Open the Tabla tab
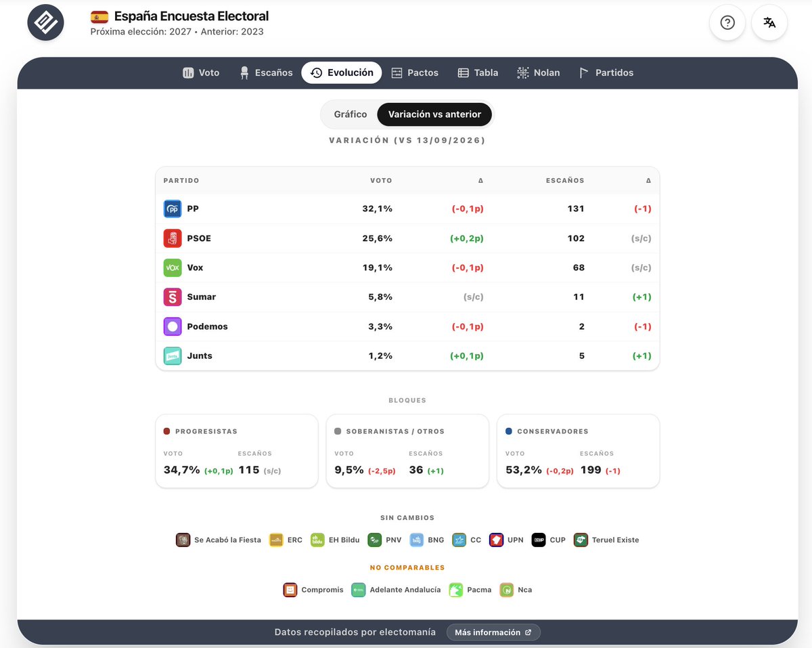Viewport: 812px width, 648px height. click(x=478, y=72)
